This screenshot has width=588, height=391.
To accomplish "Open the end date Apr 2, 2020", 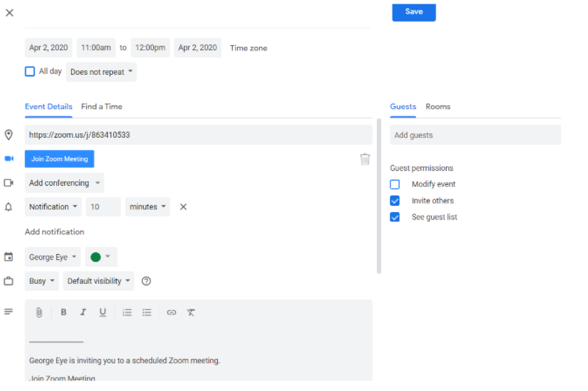I will (x=197, y=48).
